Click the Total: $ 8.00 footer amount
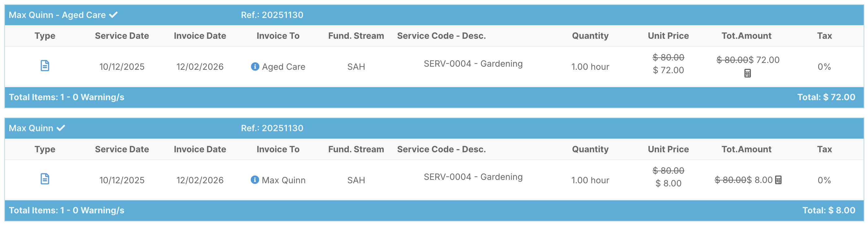This screenshot has width=868, height=227. (829, 211)
